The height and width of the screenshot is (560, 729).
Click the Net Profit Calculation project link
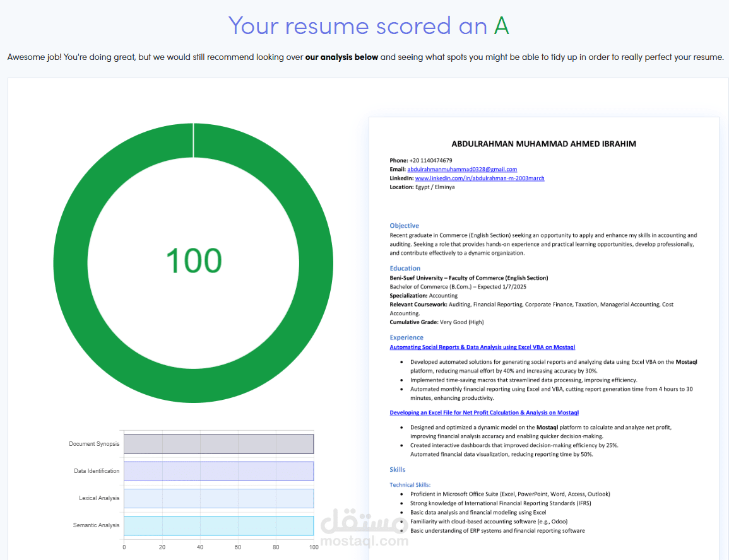(483, 412)
